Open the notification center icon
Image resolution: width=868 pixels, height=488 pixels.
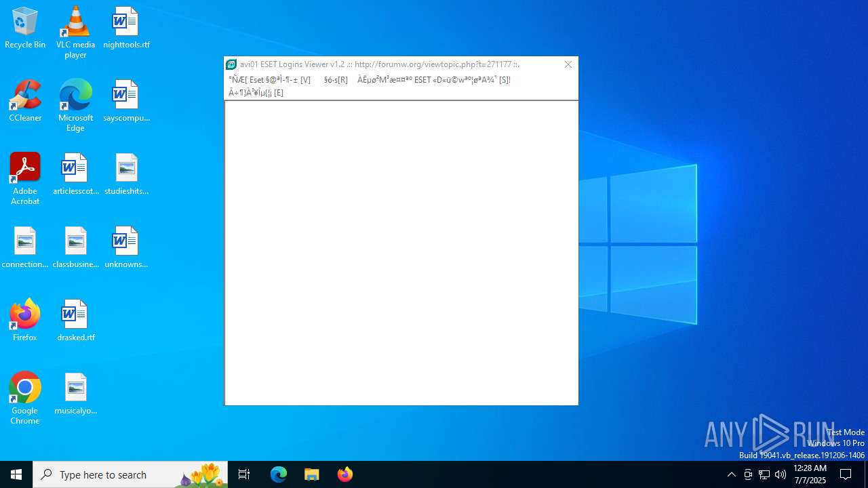(846, 474)
